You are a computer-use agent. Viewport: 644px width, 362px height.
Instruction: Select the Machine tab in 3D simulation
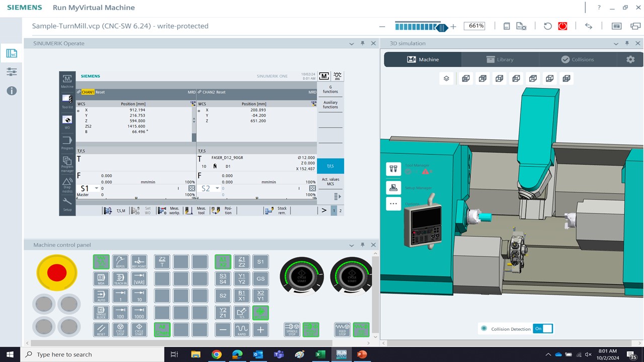(423, 59)
